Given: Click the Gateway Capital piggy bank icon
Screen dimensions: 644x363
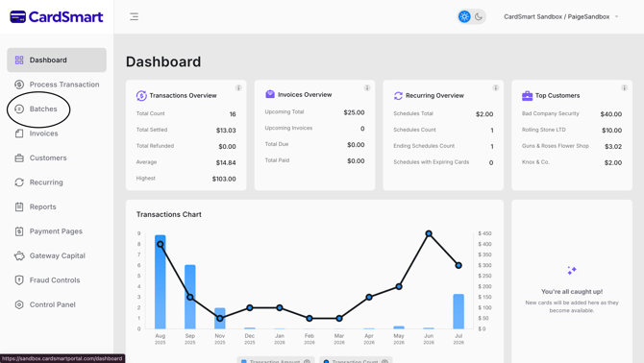Looking at the screenshot, I should click(19, 256).
